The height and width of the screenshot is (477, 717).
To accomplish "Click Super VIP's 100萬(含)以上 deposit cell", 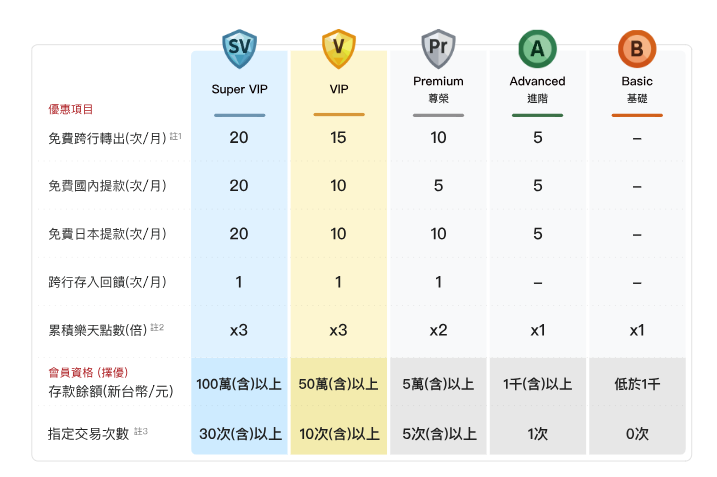I will pos(239,384).
